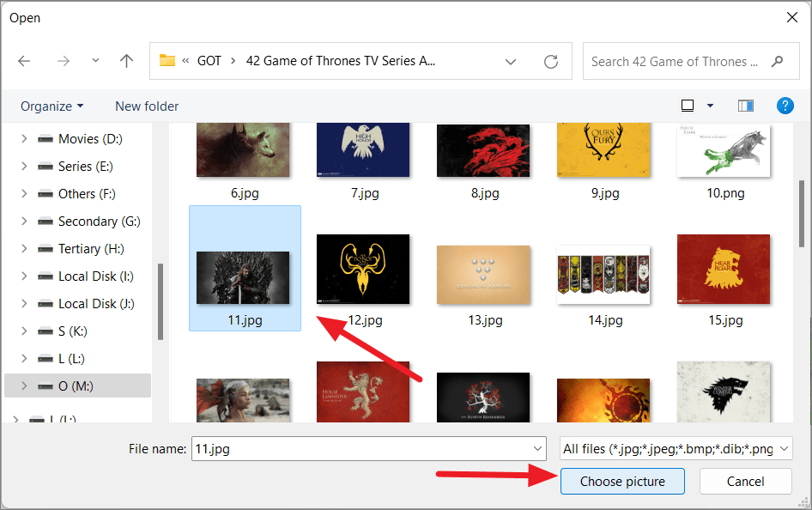The height and width of the screenshot is (510, 812).
Task: Select O (M:) drive in sidebar
Action: click(77, 386)
